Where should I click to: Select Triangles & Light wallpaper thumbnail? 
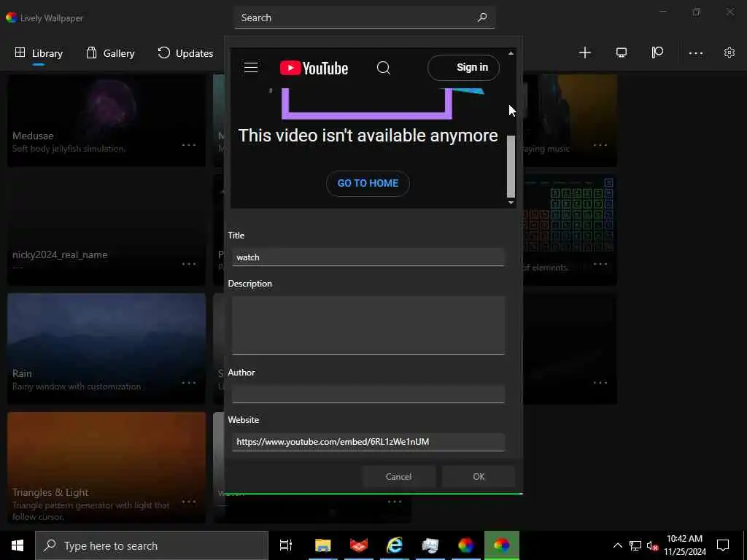coord(107,467)
